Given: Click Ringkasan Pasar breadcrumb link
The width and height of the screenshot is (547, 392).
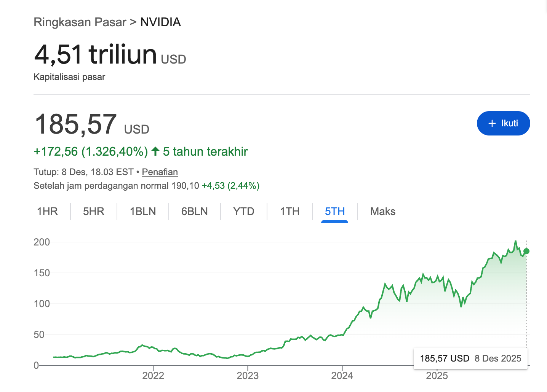Looking at the screenshot, I should [80, 22].
